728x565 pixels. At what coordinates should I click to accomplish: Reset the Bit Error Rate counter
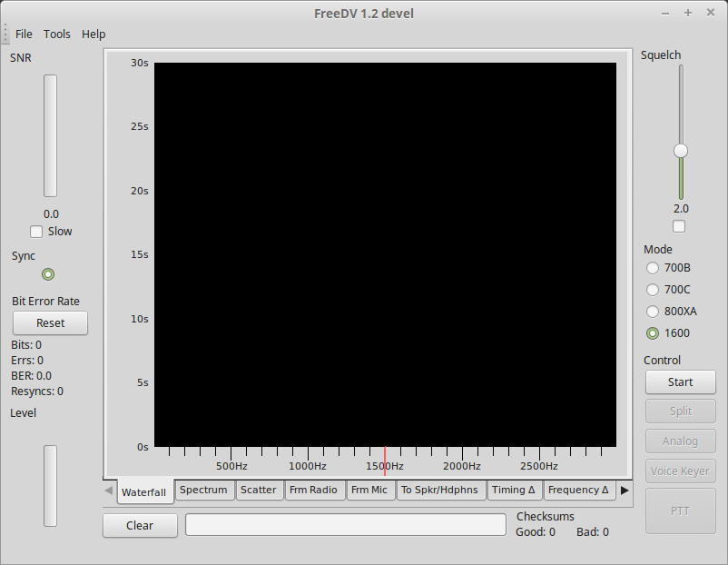click(49, 322)
